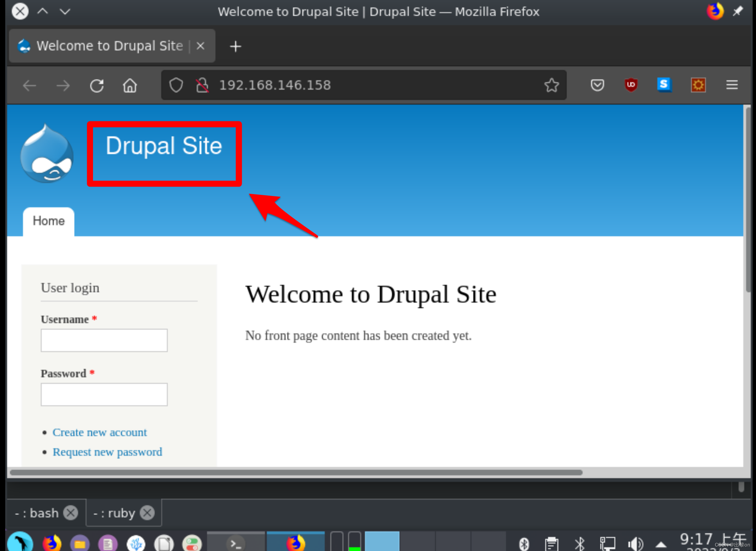Launch Firefox from the taskbar launcher

click(x=52, y=542)
